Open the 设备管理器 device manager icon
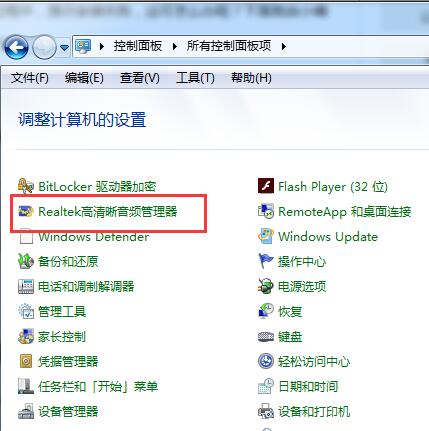This screenshot has height=431, width=429. click(x=26, y=411)
